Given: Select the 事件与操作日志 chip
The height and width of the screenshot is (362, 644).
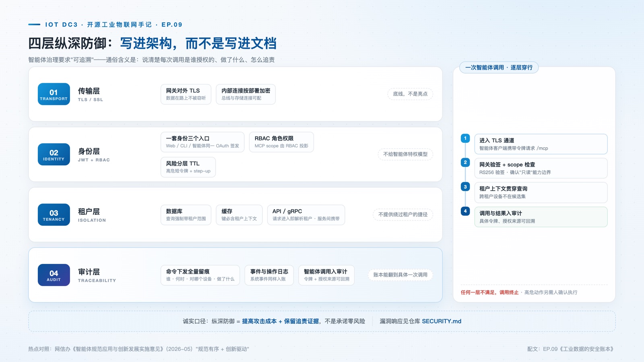Looking at the screenshot, I should pyautogui.click(x=269, y=275).
